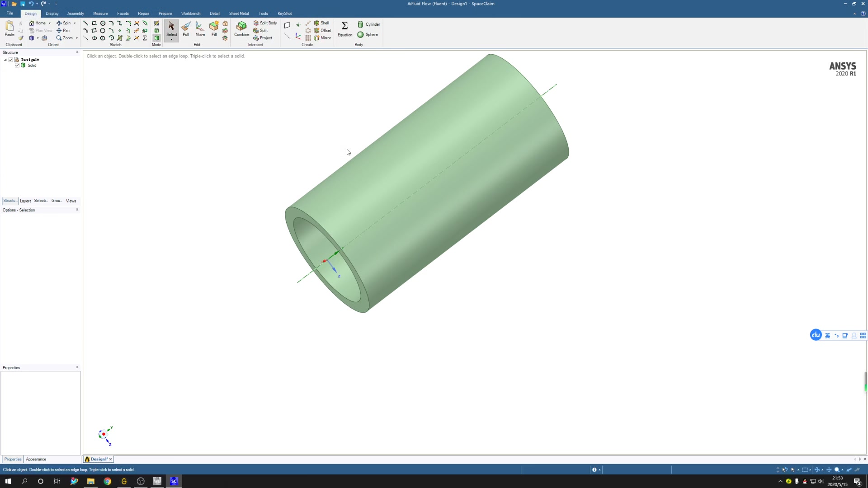Switch to the Prepare ribbon tab
This screenshot has width=868, height=488.
coord(165,14)
